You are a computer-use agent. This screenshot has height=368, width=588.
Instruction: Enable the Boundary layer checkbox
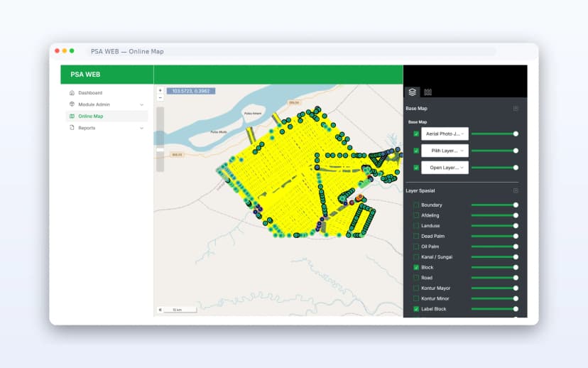[x=416, y=205]
